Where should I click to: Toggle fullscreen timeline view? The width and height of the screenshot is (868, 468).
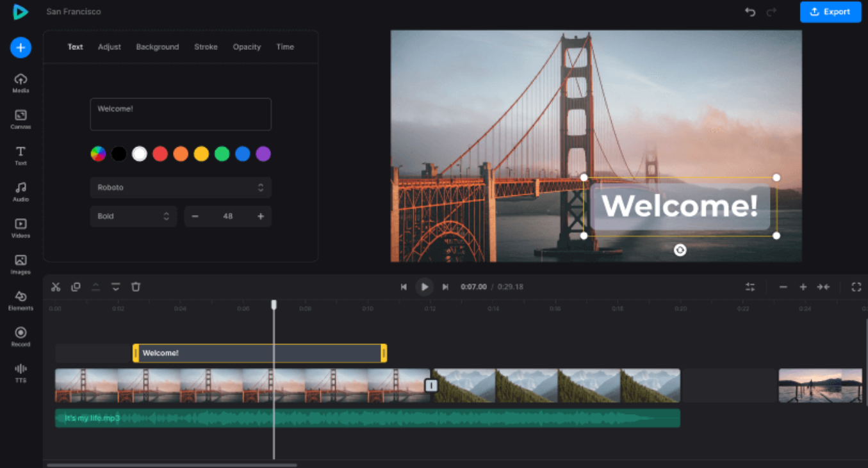[x=856, y=287]
